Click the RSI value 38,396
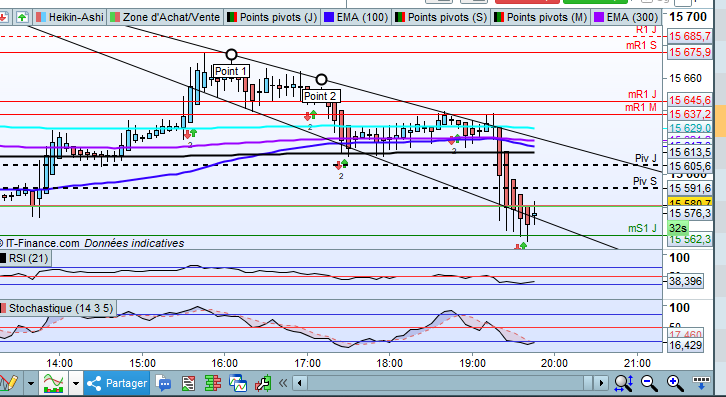Image resolution: width=726 pixels, height=397 pixels. 685,281
